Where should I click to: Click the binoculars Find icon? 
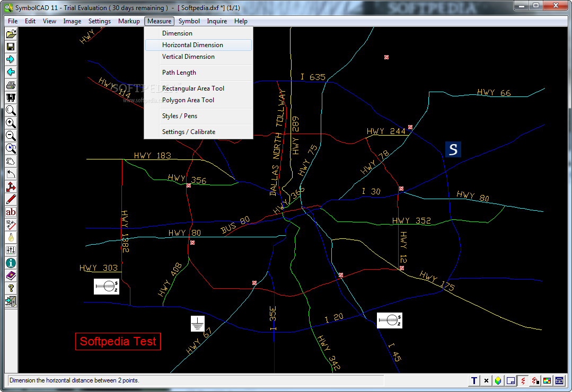11,97
